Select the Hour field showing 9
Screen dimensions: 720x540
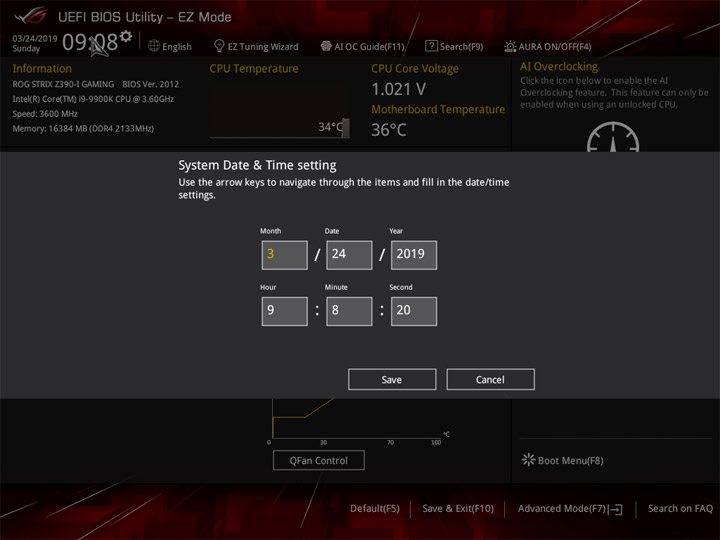coord(285,311)
